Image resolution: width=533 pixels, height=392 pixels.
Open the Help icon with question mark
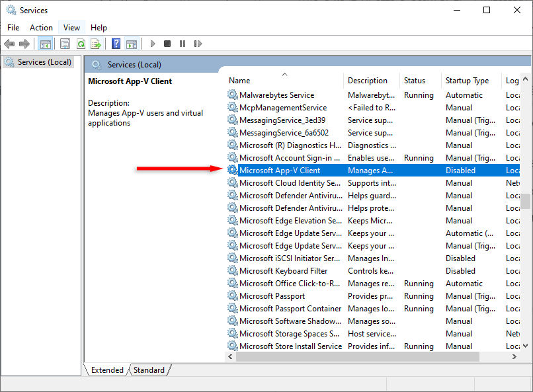[x=116, y=44]
